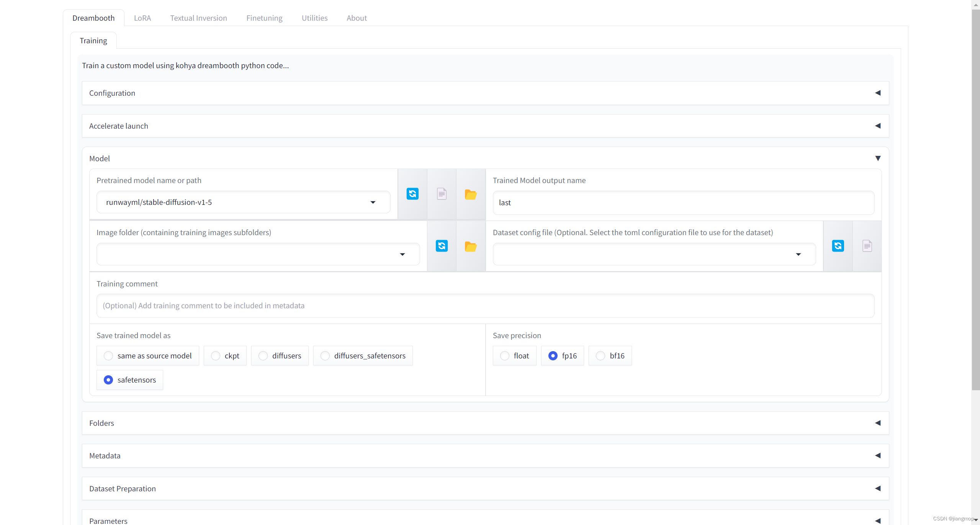Refresh the image folder list

[x=441, y=246]
